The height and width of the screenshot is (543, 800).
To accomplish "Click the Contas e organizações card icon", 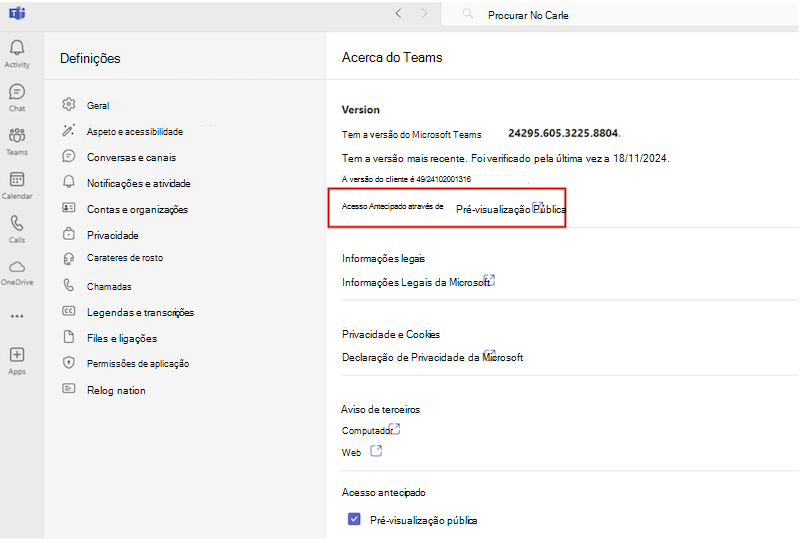I will click(x=69, y=208).
